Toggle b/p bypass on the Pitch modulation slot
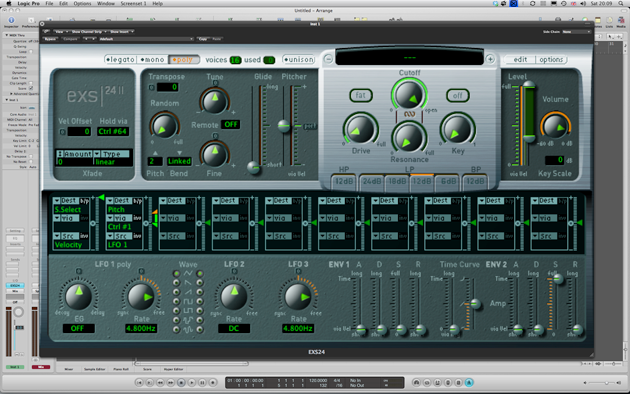The image size is (630, 394). [137, 200]
